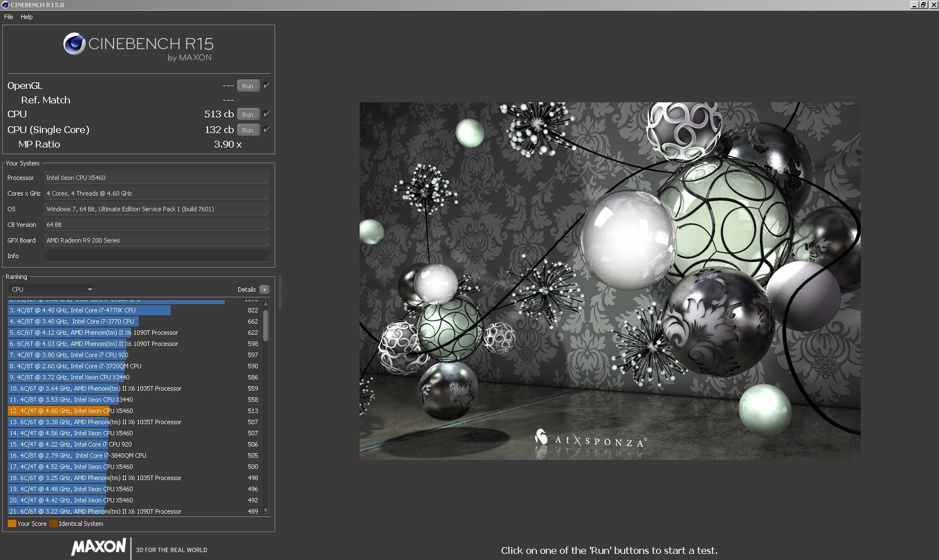
Task: Select ranking row 10, Phenom II X6 1035T at 3.64 GHz
Action: (x=134, y=388)
